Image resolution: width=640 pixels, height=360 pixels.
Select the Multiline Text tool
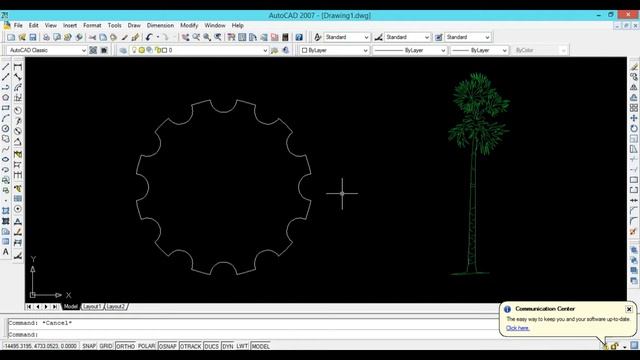[x=6, y=252]
